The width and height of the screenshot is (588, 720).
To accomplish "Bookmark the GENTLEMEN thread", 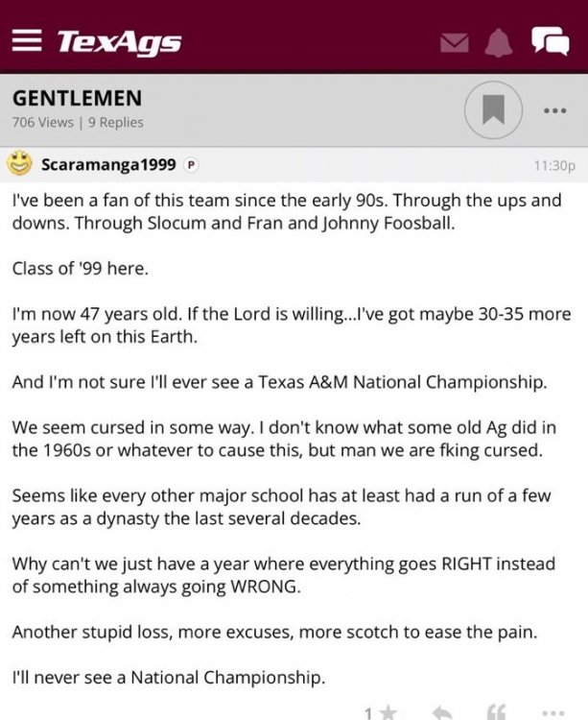I will (x=493, y=110).
